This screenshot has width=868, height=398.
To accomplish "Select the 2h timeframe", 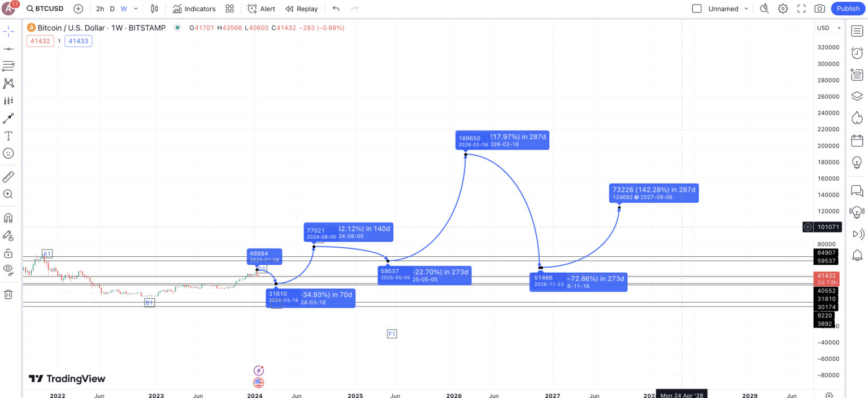I will [x=99, y=8].
